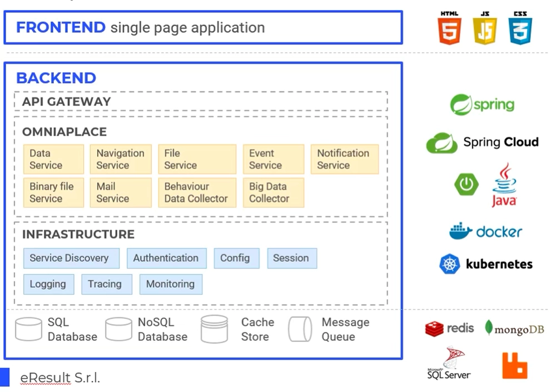Screen dimensions: 556x392
Task: Click the HTML5 logo icon
Action: pyautogui.click(x=449, y=28)
